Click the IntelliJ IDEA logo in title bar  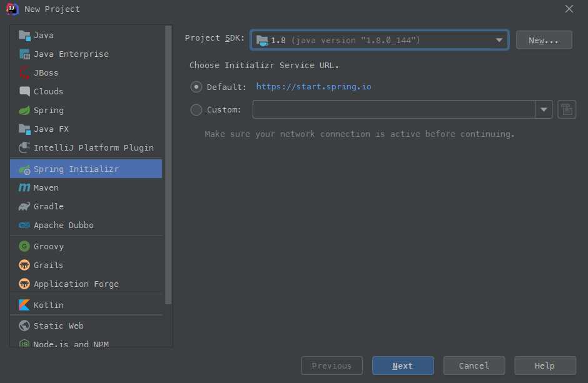(x=12, y=9)
